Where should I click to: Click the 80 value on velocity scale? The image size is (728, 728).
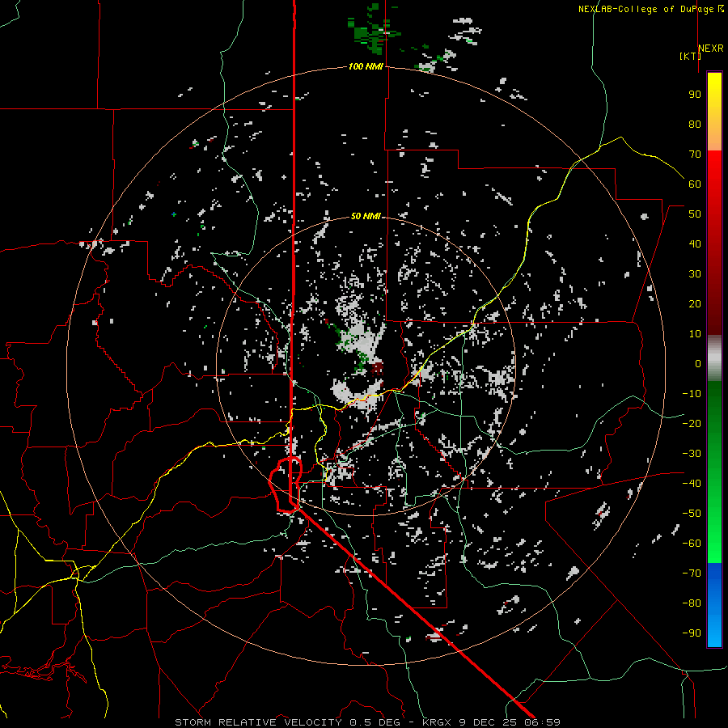coord(695,125)
